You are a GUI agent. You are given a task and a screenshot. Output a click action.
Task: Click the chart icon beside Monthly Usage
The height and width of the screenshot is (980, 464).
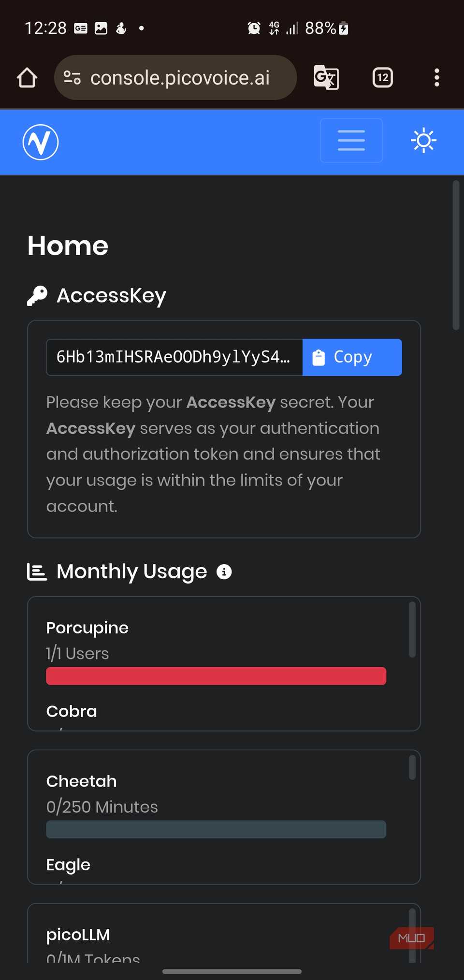[x=37, y=572]
